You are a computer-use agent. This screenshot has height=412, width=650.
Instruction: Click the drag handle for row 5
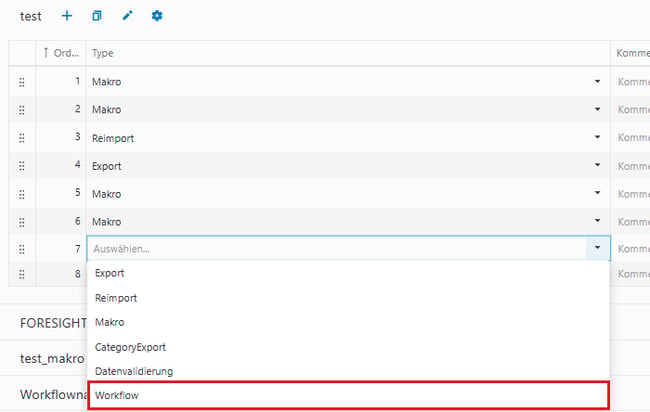point(22,194)
